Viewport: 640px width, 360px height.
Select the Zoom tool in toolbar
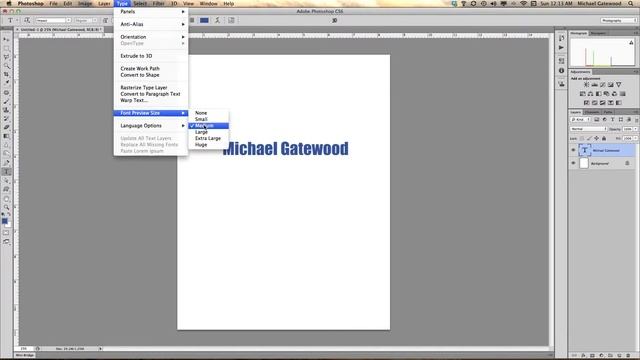pyautogui.click(x=6, y=207)
